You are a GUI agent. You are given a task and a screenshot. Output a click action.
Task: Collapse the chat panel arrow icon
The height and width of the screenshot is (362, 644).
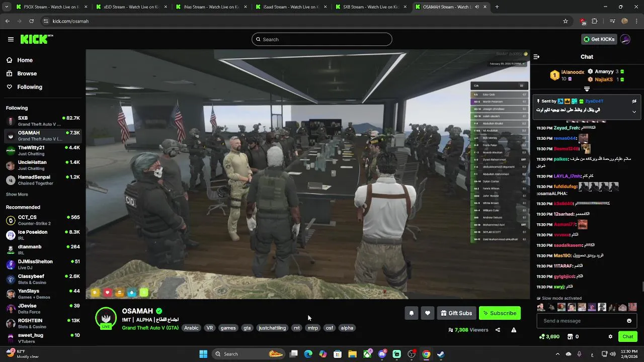click(536, 57)
